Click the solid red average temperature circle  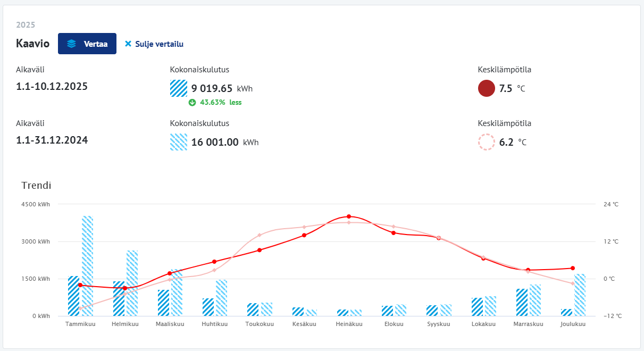tap(487, 88)
